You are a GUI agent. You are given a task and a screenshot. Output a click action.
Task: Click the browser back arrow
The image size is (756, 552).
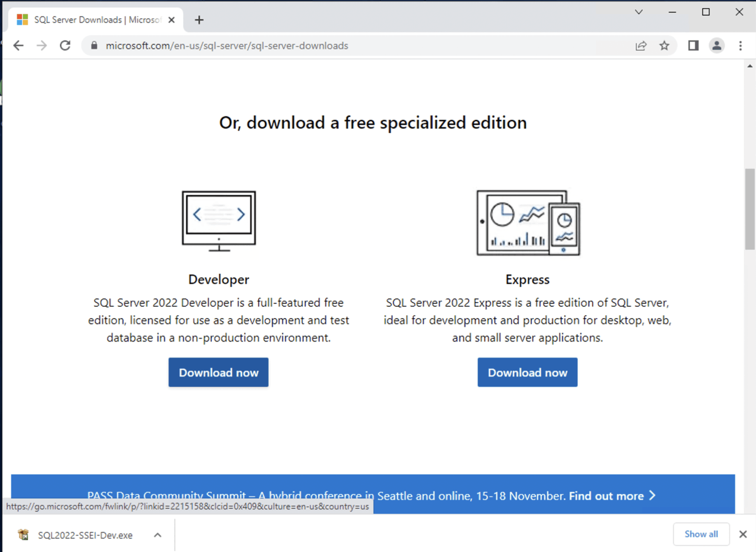pyautogui.click(x=19, y=46)
